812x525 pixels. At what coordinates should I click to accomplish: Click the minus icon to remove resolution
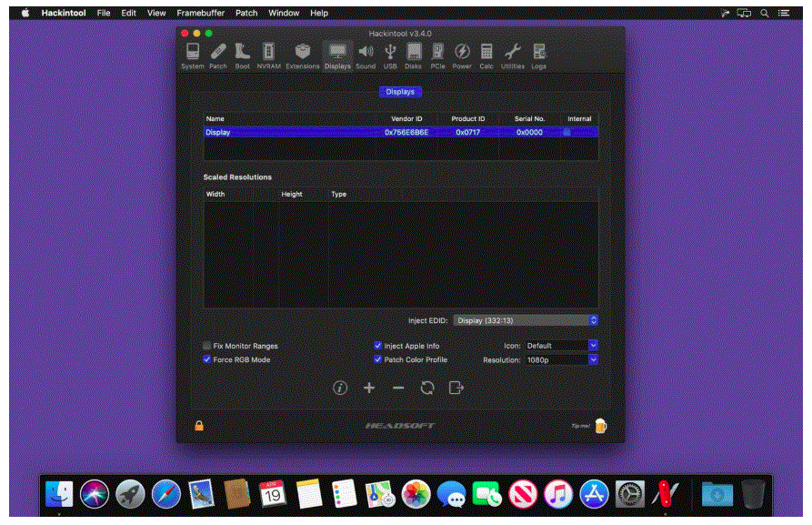397,388
